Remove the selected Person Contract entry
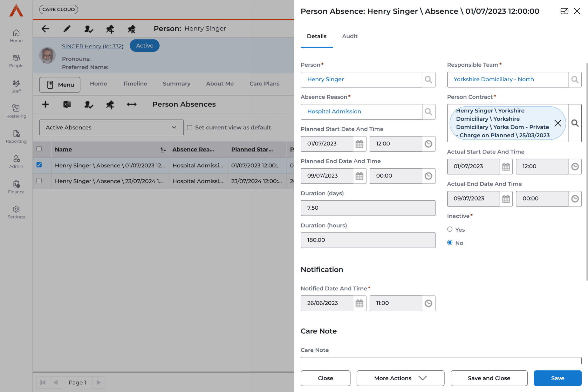 tap(557, 123)
